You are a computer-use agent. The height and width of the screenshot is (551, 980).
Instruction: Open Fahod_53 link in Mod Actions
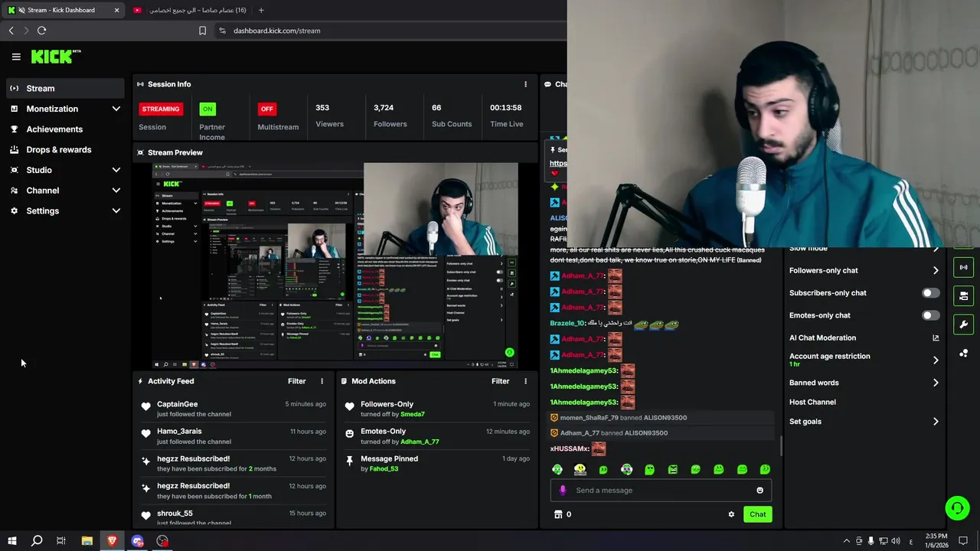pyautogui.click(x=384, y=468)
